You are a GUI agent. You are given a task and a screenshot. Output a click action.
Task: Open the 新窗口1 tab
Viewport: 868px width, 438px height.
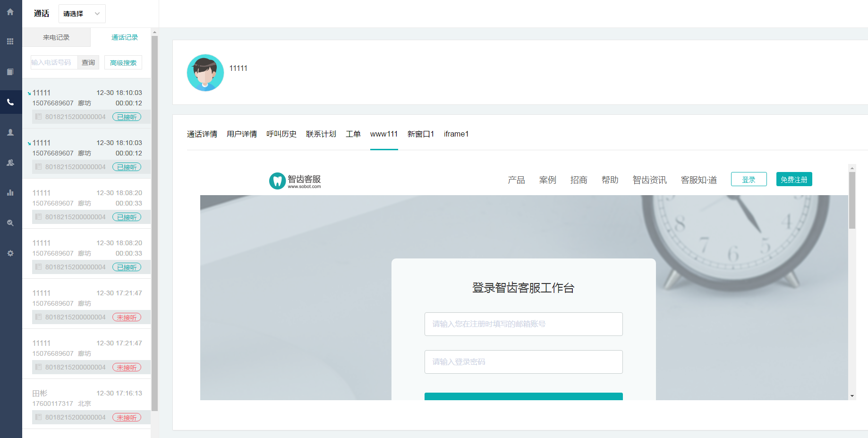pyautogui.click(x=421, y=134)
